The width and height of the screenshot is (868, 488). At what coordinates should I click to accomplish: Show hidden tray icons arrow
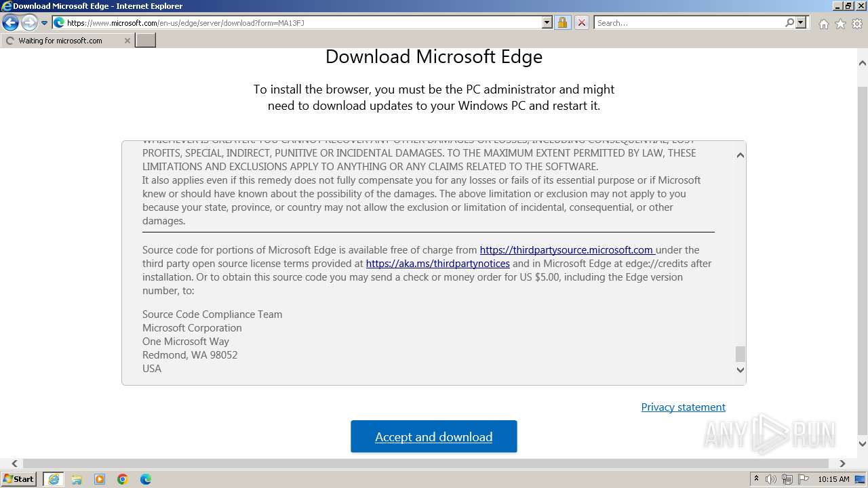click(756, 479)
